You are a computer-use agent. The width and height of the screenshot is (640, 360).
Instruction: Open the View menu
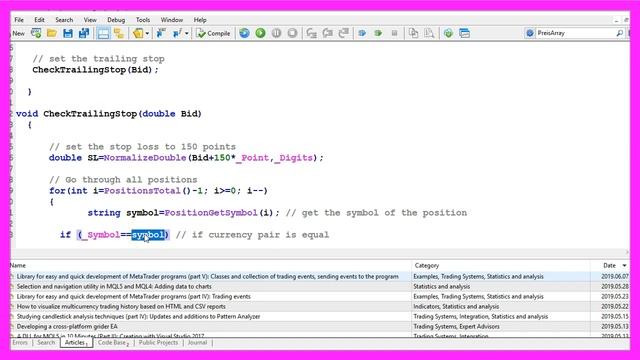coord(90,20)
